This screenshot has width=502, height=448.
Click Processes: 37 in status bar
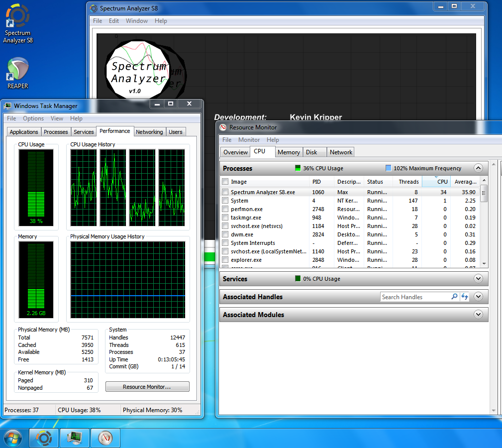tap(21, 410)
